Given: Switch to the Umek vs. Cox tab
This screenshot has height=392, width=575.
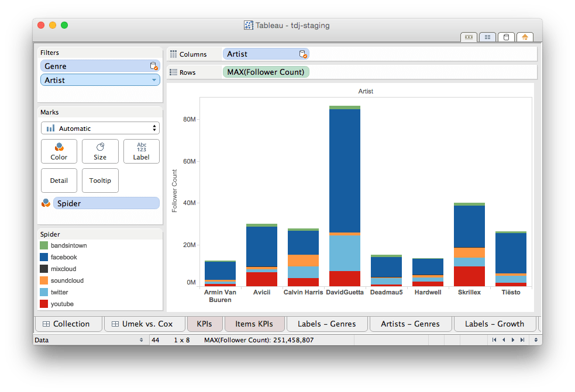Looking at the screenshot, I should (144, 324).
